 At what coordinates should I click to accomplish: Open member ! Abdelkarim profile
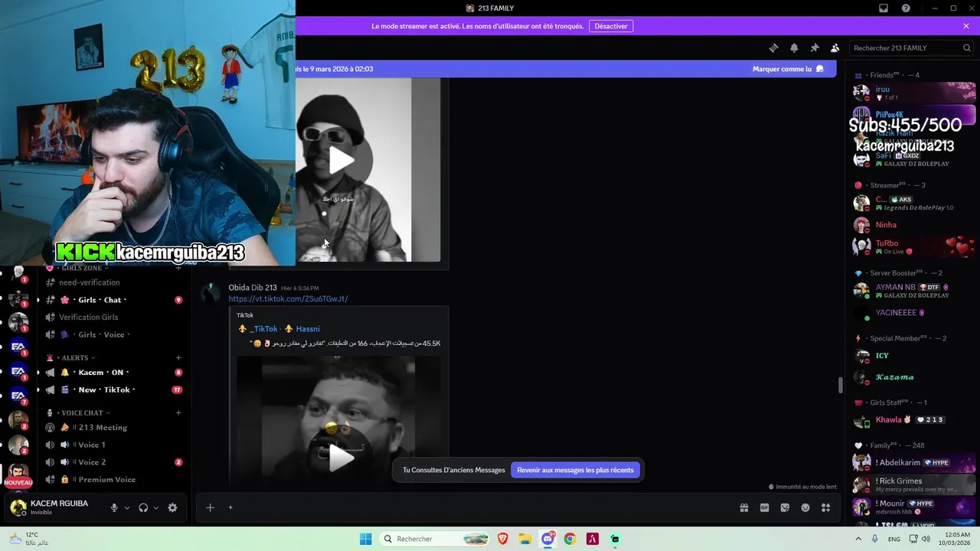point(913,463)
